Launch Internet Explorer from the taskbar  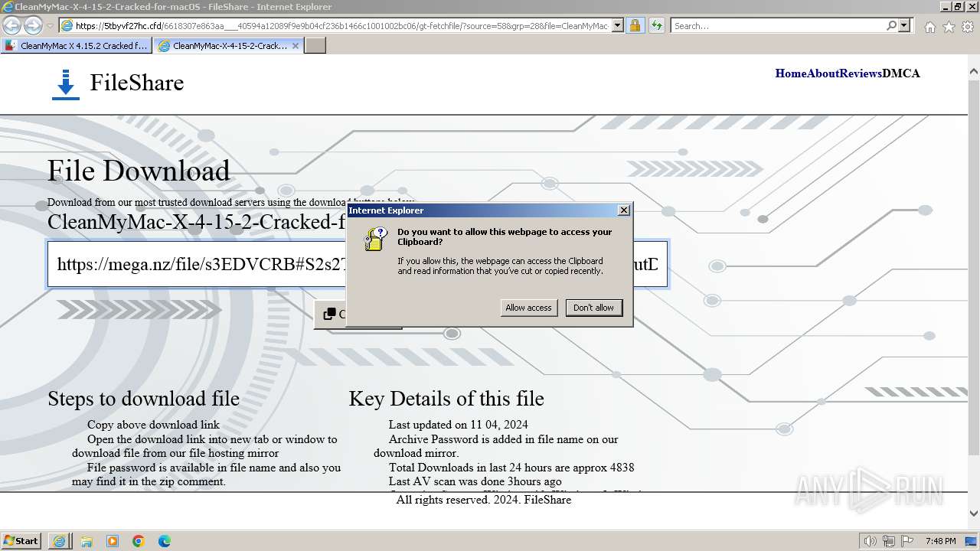point(59,541)
